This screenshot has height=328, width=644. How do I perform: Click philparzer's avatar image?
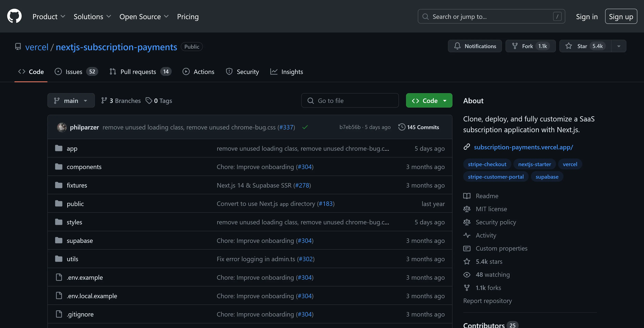(x=62, y=127)
